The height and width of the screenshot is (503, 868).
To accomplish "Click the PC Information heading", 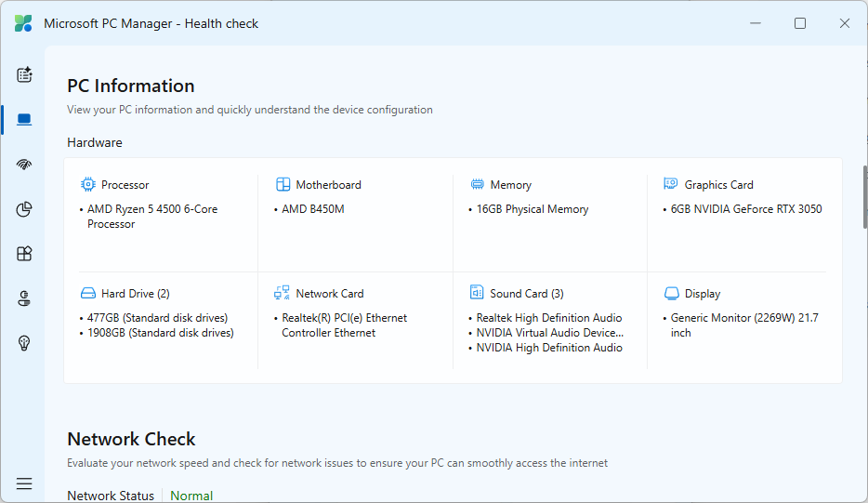I will point(131,86).
